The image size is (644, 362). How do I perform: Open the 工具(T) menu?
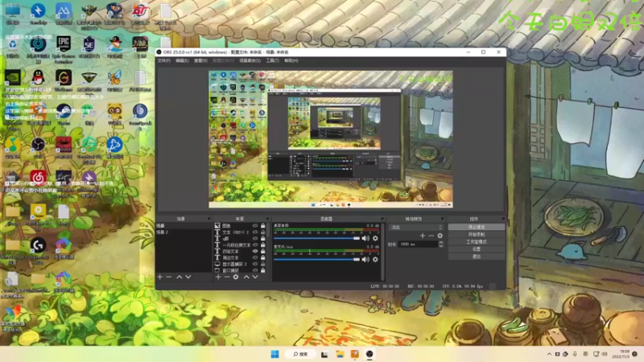click(x=272, y=61)
